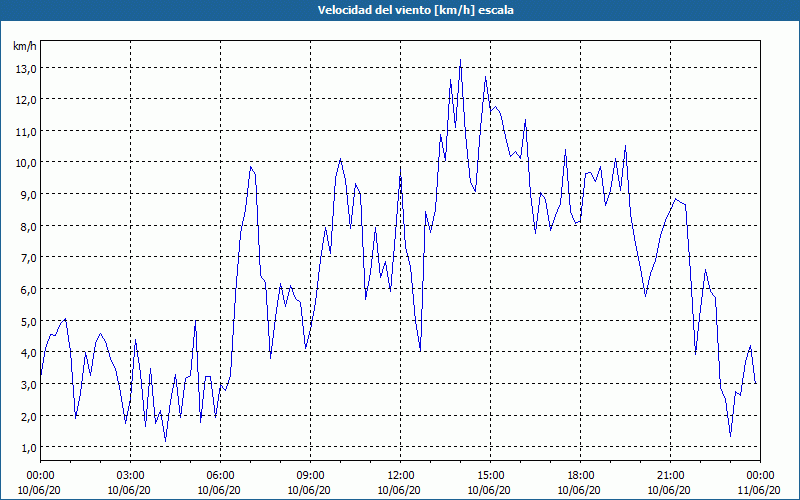
Task: Select the '18:00' time label
Action: pyautogui.click(x=580, y=476)
